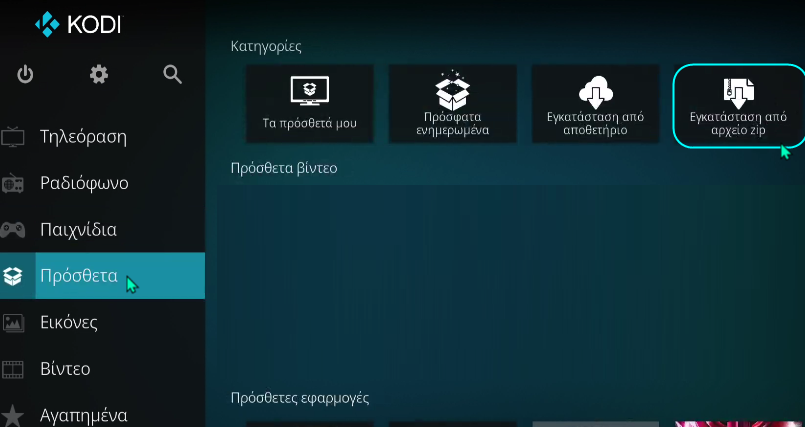Click the sparkling box icon in Πρόσφατα ενημερωμένα
805x427 pixels.
[452, 90]
